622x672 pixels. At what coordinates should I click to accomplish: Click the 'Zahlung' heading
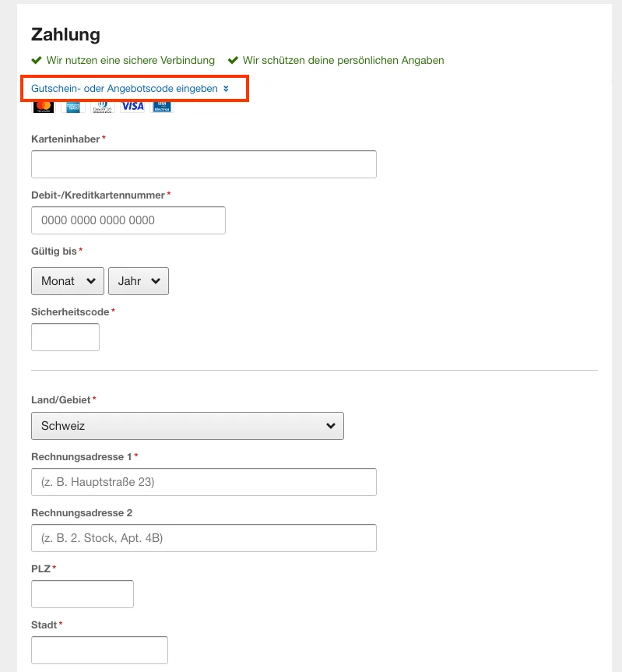point(65,35)
